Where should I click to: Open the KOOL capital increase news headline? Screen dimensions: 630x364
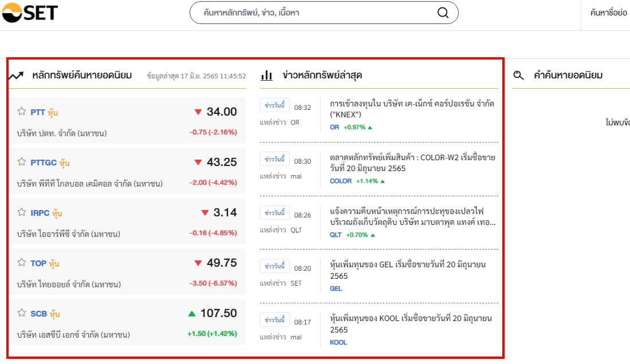tap(411, 323)
